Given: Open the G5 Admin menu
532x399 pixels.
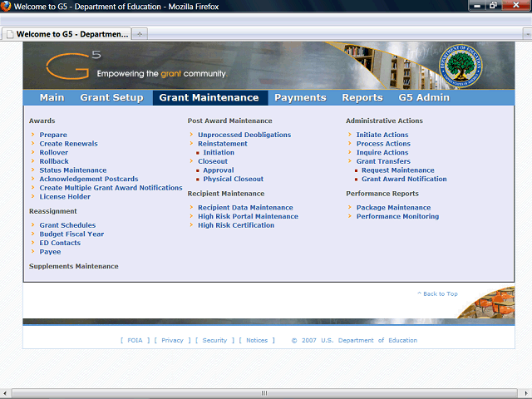Looking at the screenshot, I should pos(424,98).
